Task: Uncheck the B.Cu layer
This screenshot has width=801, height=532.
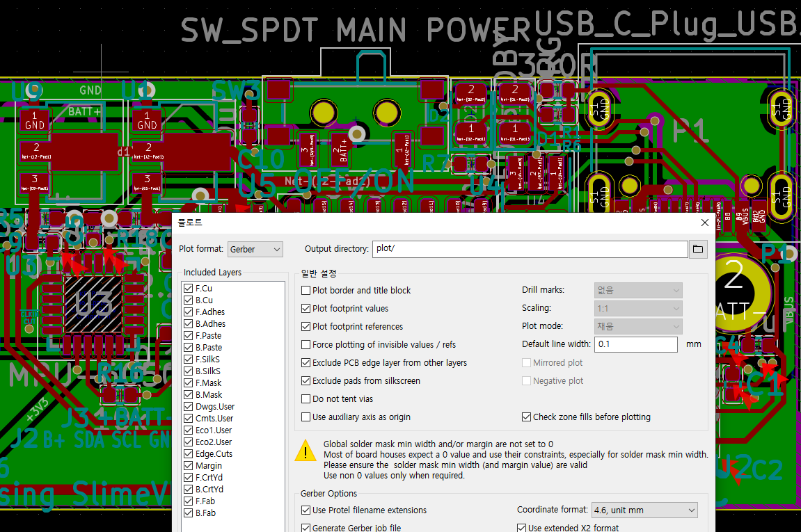Action: (188, 300)
